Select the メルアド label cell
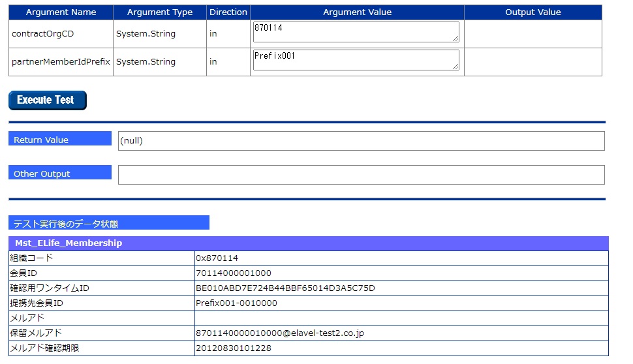 (102, 318)
